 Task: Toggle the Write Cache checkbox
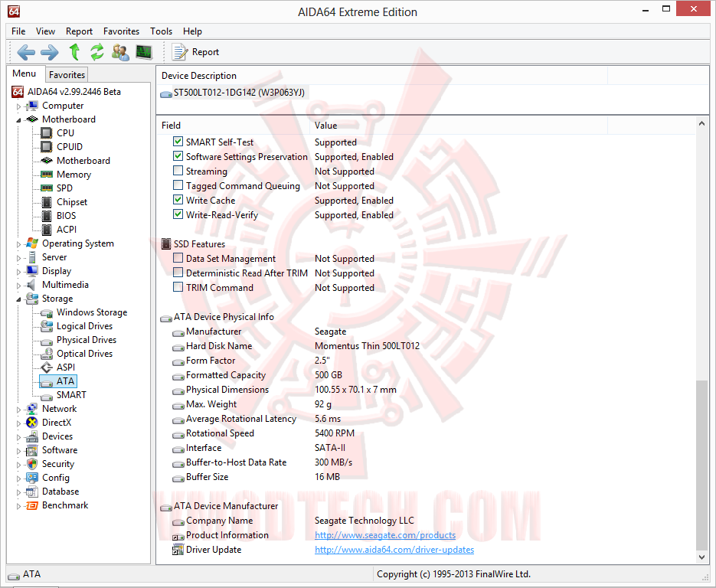(178, 200)
